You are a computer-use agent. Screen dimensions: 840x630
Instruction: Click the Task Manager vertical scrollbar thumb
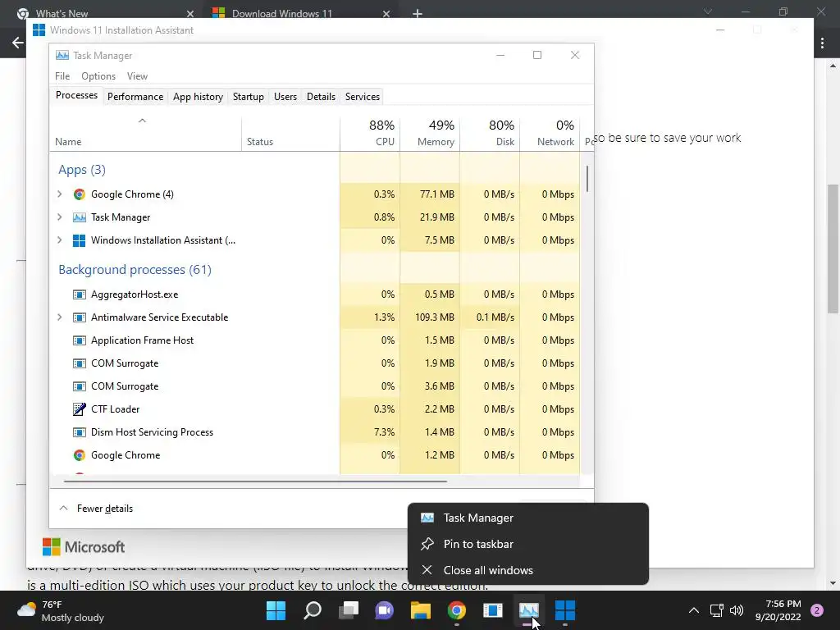587,178
